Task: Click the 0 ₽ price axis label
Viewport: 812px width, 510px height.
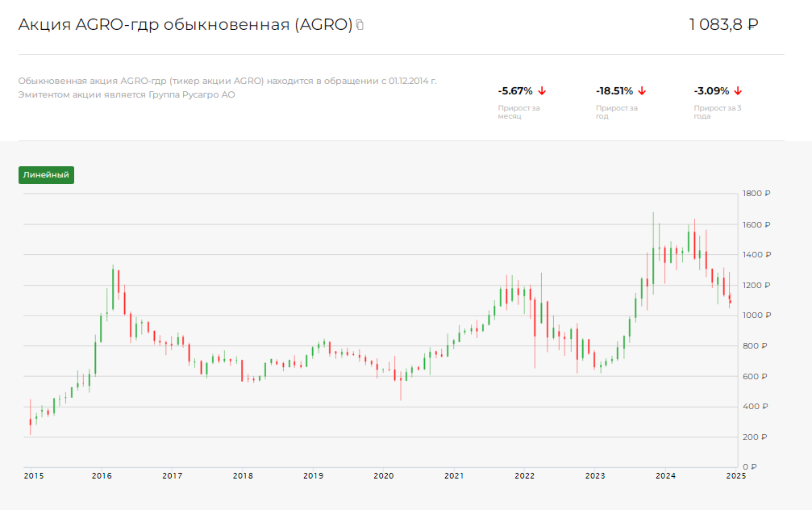Action: pyautogui.click(x=748, y=465)
